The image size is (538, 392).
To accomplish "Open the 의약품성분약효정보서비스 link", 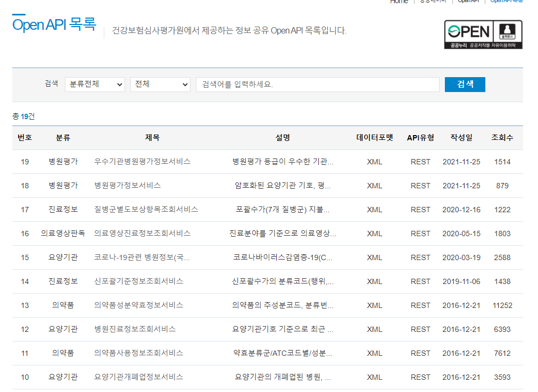I will pos(138,305).
